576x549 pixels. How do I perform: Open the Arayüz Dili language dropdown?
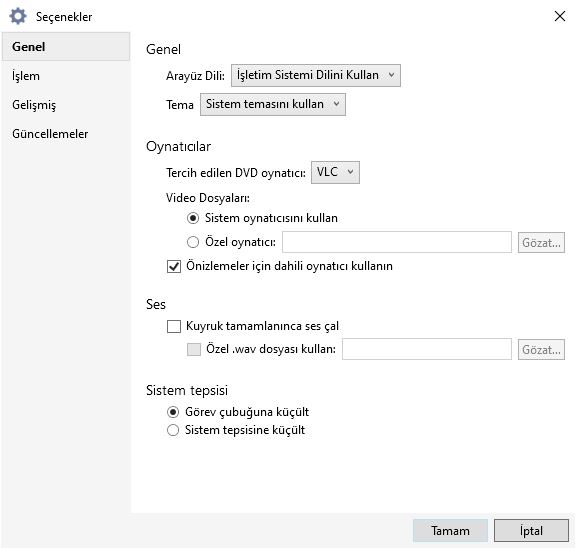coord(316,75)
